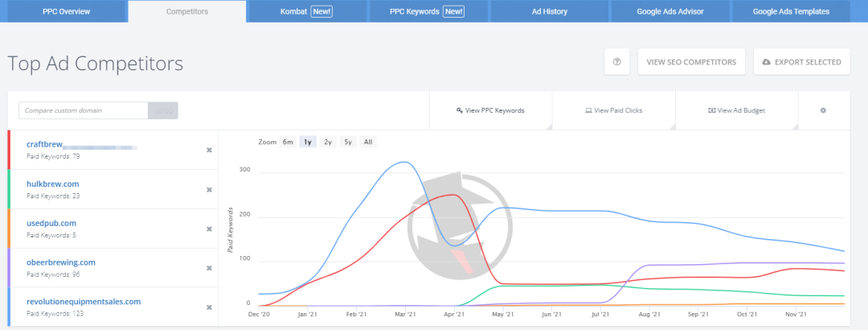Switch to View Ad Budget chart

click(736, 110)
